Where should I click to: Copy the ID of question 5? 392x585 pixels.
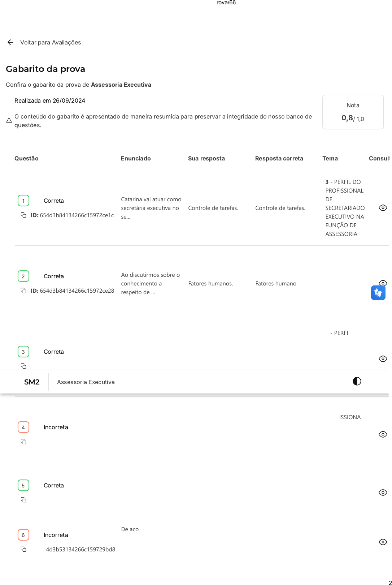[x=23, y=500]
